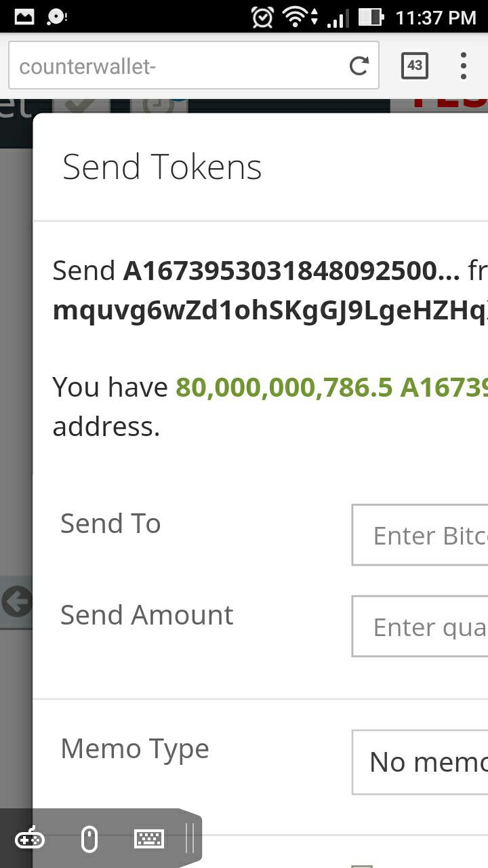Focus the Send To address field
Screen dimensions: 488x868
pyautogui.click(x=420, y=535)
